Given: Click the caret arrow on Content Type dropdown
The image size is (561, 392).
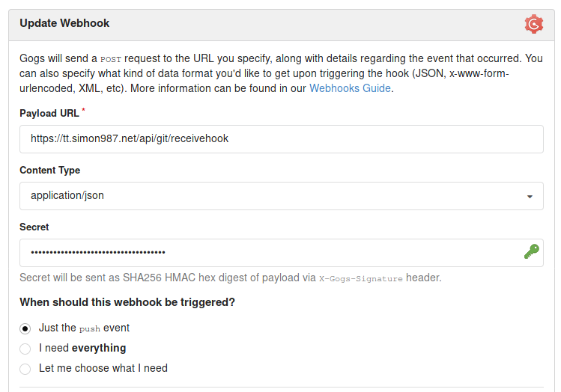Looking at the screenshot, I should (x=530, y=197).
